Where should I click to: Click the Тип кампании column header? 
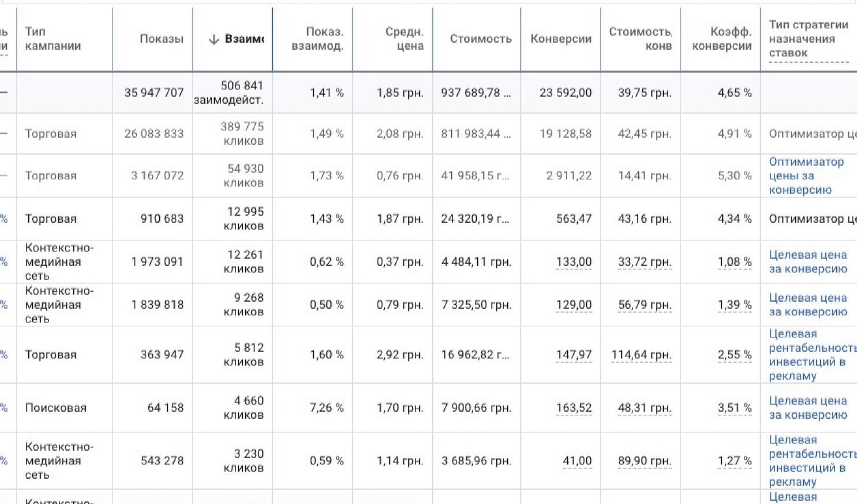click(53, 39)
